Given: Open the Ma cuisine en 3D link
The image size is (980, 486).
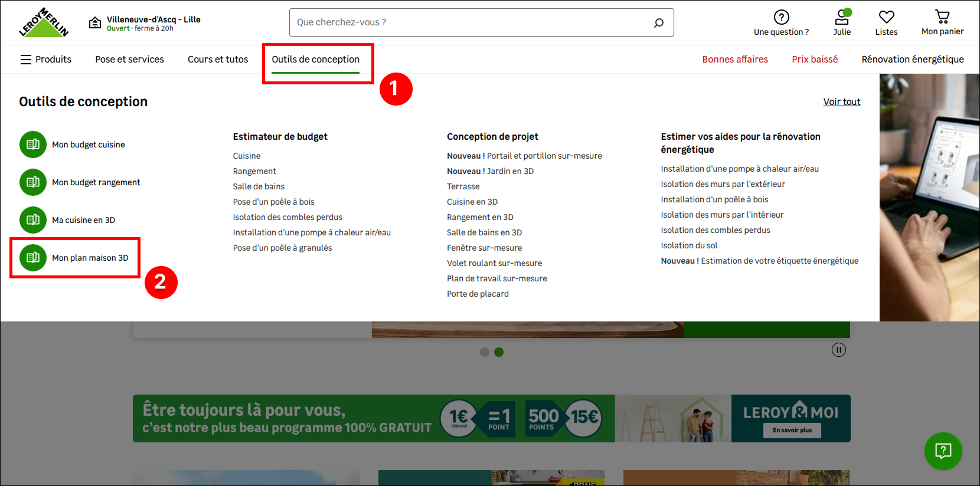Looking at the screenshot, I should (x=83, y=220).
